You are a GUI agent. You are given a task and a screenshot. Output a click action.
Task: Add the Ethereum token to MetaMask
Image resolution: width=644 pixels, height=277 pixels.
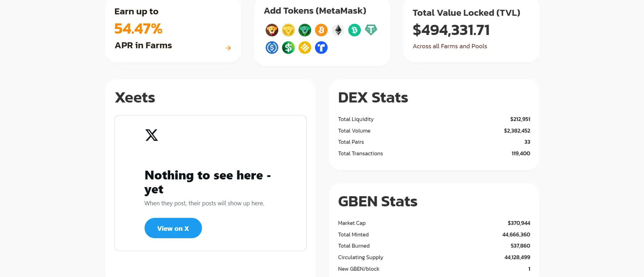click(338, 30)
